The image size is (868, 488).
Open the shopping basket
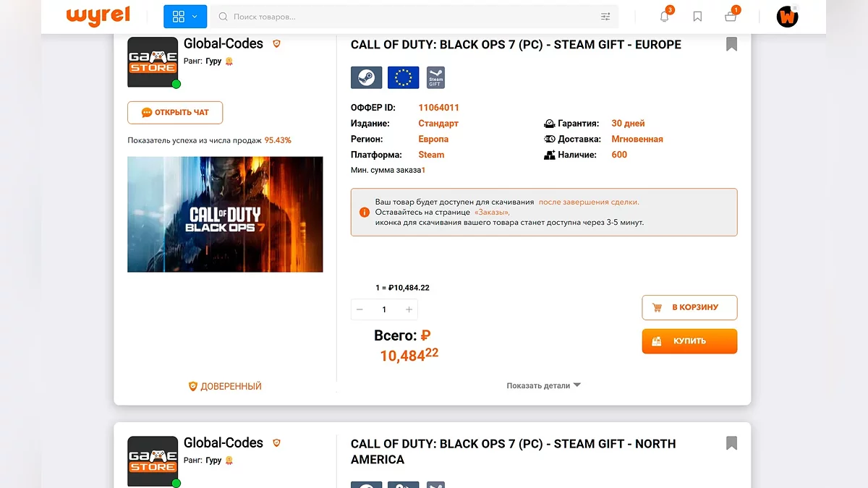click(x=731, y=17)
